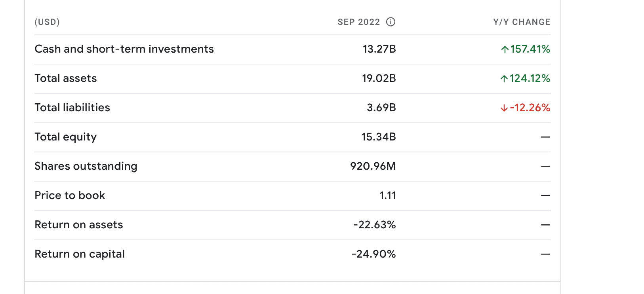This screenshot has height=294, width=644.
Task: Select the Return on capital row label
Action: pos(80,254)
